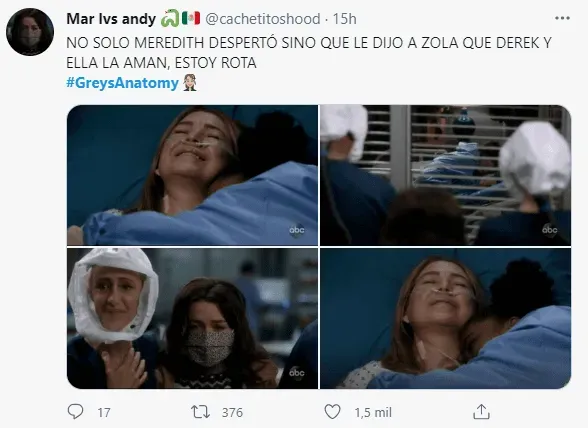Open bottom-left image with hooded respirator

[192, 318]
